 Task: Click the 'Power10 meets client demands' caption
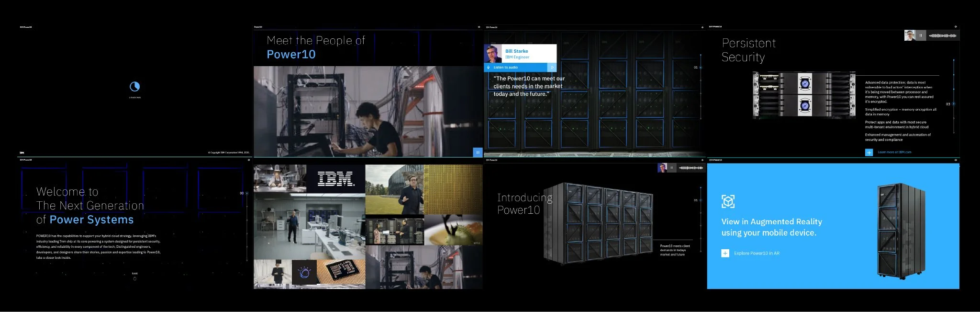click(x=675, y=250)
